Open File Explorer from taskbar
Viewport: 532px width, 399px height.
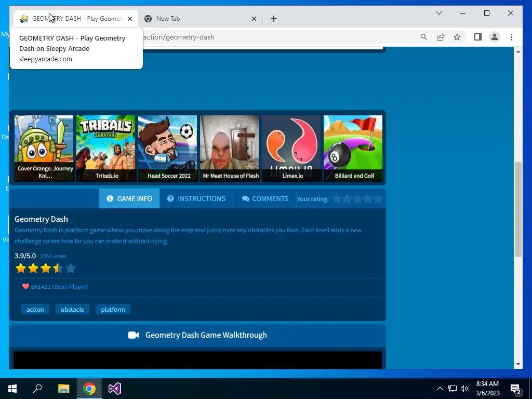click(63, 389)
